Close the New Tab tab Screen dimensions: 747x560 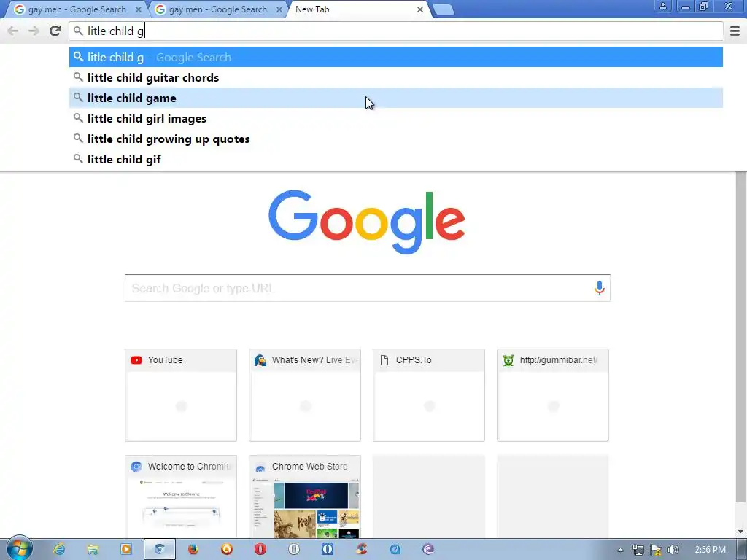pyautogui.click(x=419, y=9)
